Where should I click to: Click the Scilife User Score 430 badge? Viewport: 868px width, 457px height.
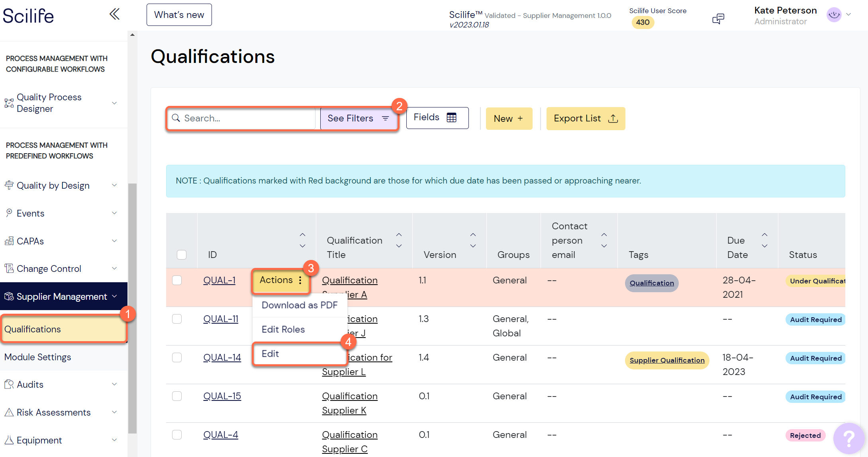point(643,22)
